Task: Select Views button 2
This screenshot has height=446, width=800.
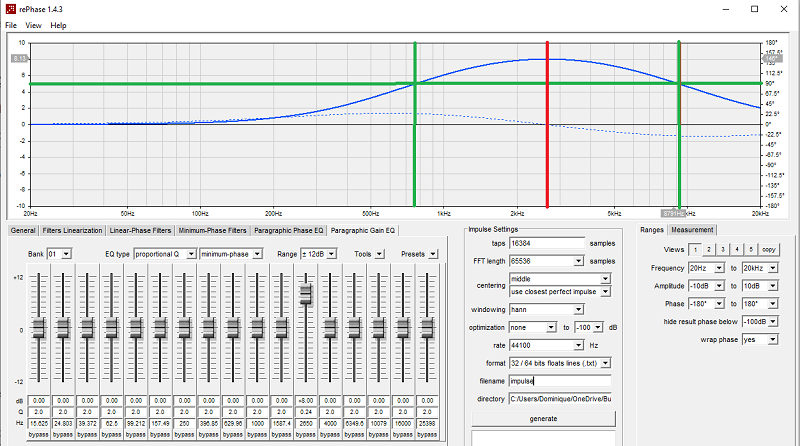Action: click(x=709, y=250)
